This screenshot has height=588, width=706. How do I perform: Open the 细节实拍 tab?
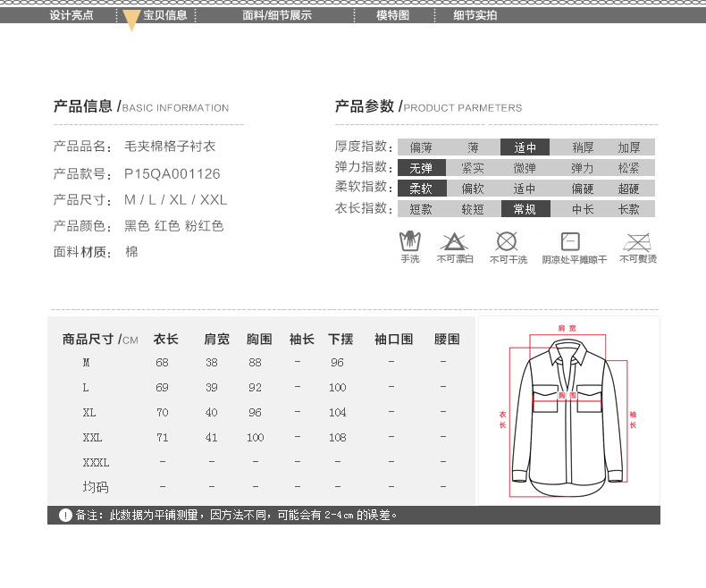[475, 15]
